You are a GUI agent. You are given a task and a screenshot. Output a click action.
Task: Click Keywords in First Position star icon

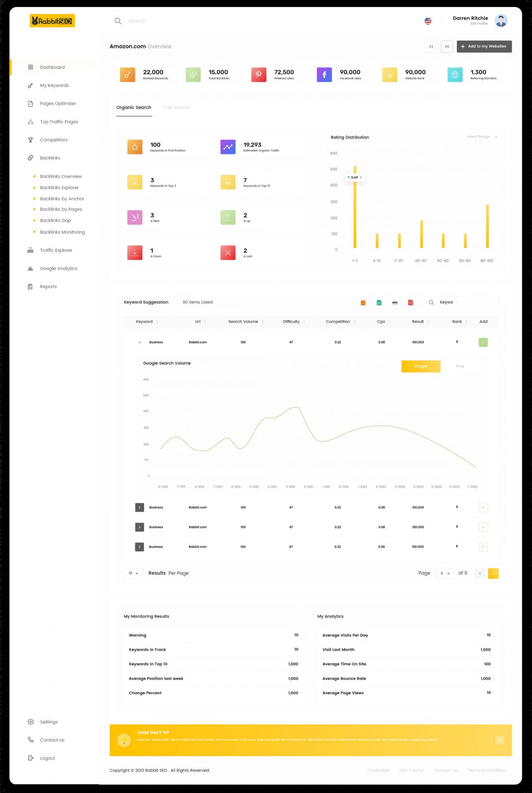coord(135,147)
